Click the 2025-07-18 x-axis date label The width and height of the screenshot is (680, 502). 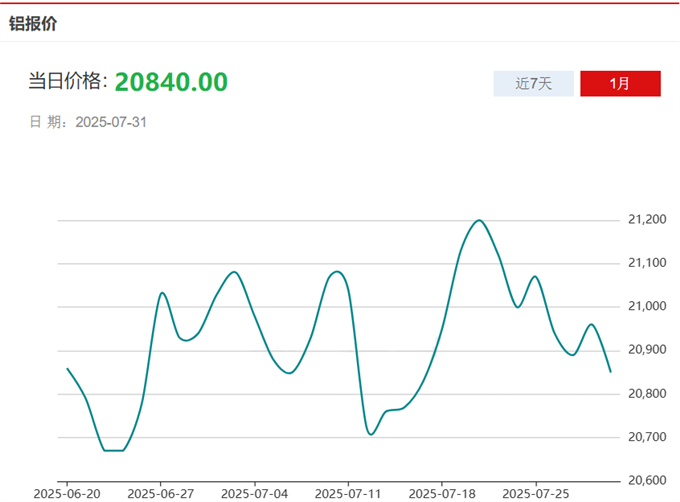442,494
